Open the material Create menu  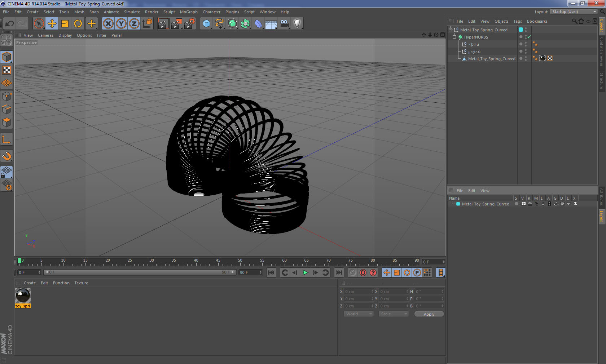pos(30,283)
